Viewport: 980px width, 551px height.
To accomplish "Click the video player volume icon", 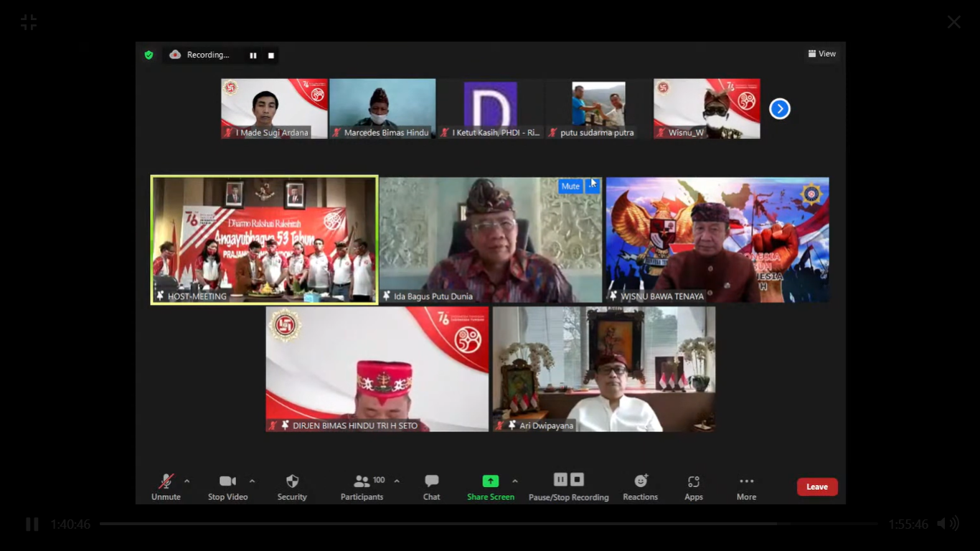I will [948, 524].
